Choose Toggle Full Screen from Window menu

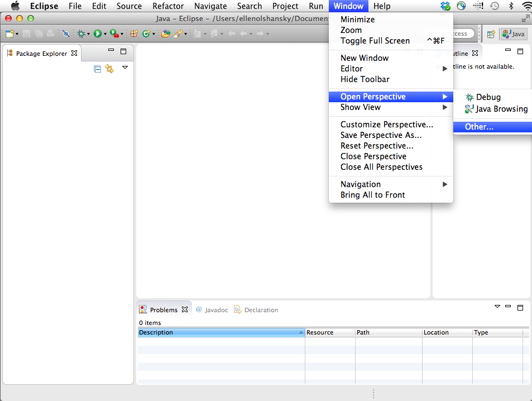coord(375,41)
